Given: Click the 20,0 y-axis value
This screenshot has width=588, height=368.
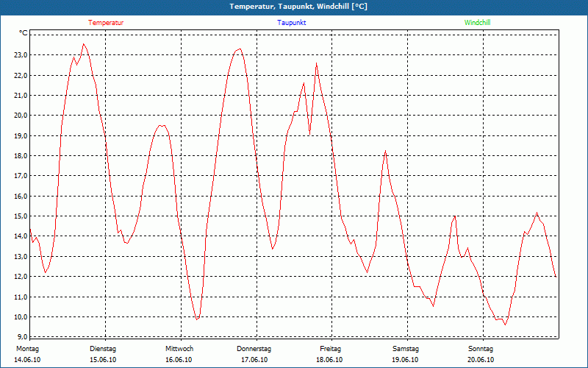Looking at the screenshot, I should pyautogui.click(x=21, y=116).
